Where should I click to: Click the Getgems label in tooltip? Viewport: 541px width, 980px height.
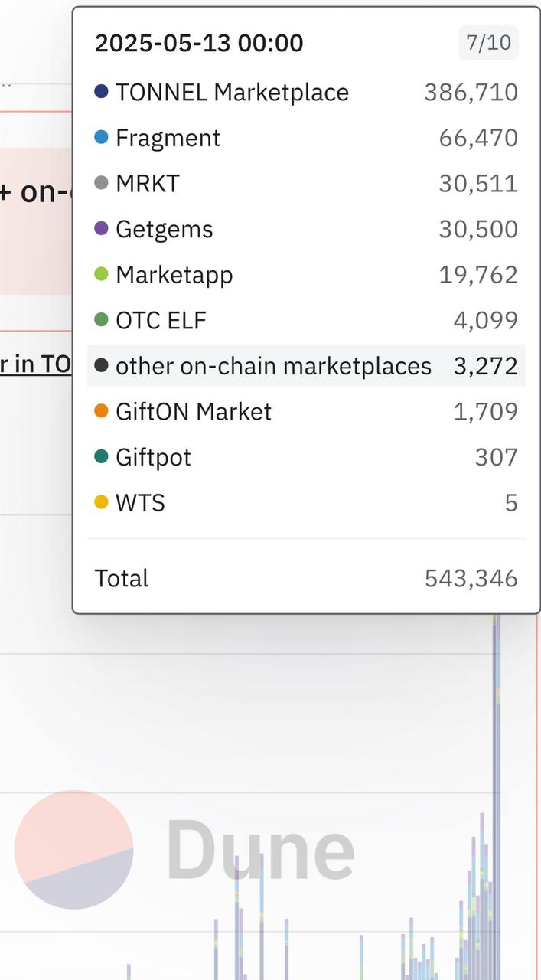click(165, 229)
